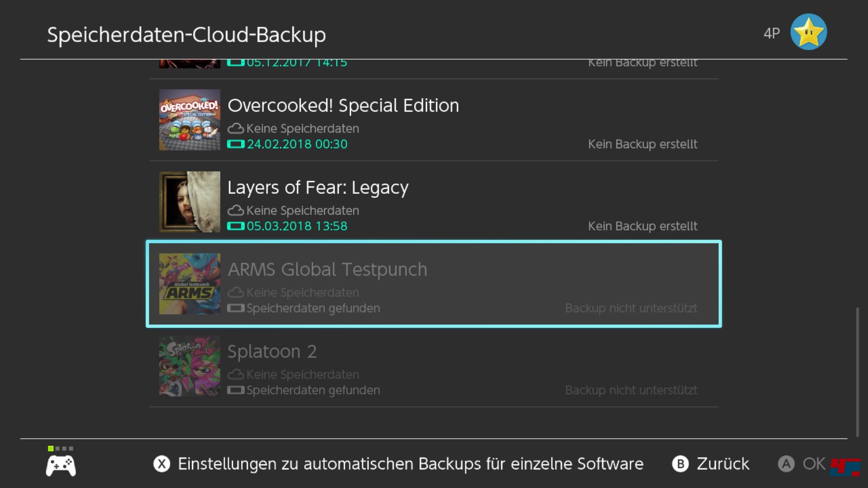This screenshot has height=488, width=868.
Task: Select the Layers of Fear: Legacy entry
Action: pyautogui.click(x=433, y=202)
